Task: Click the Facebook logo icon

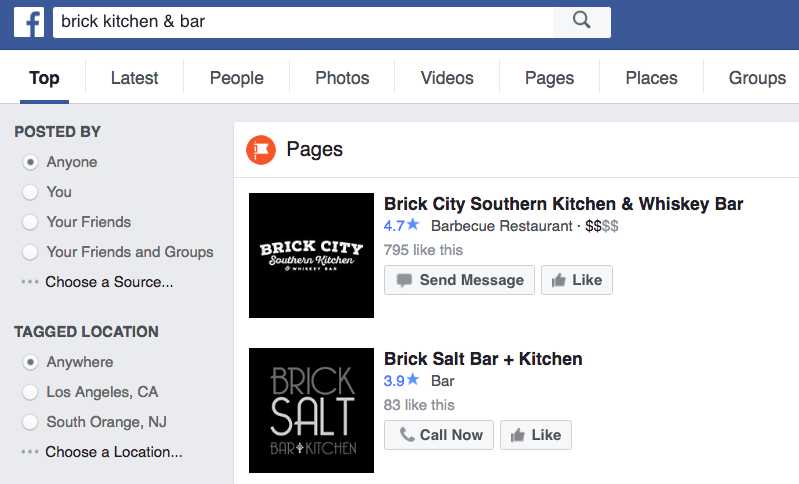Action: 29,21
